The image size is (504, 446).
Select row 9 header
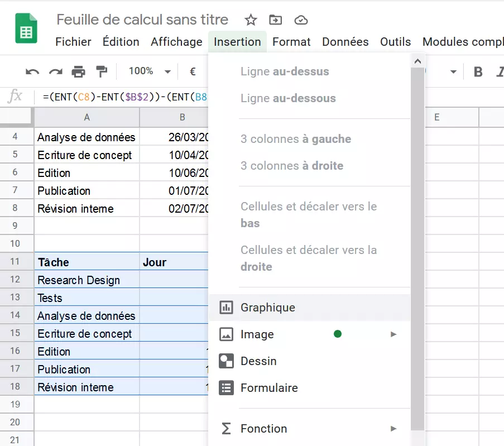pos(17,226)
